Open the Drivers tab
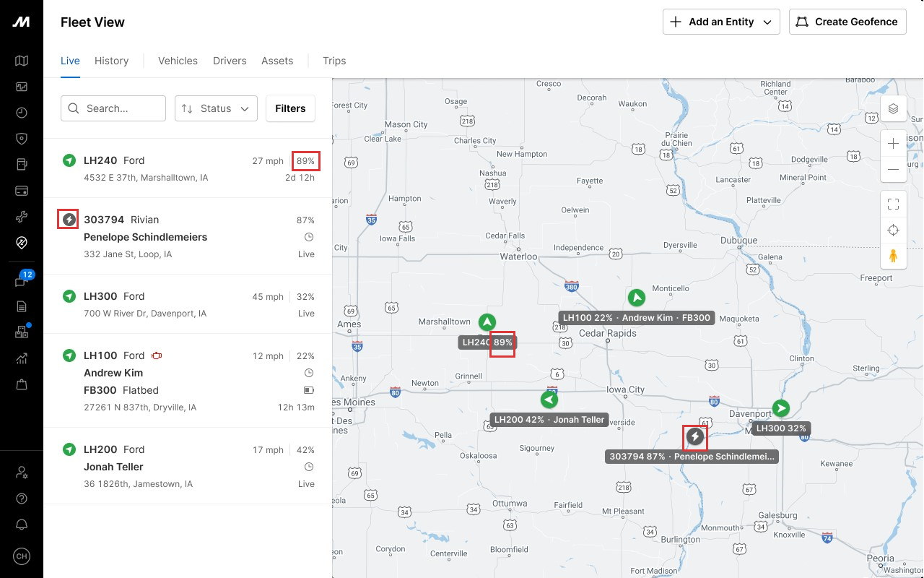The height and width of the screenshot is (578, 924). click(230, 61)
